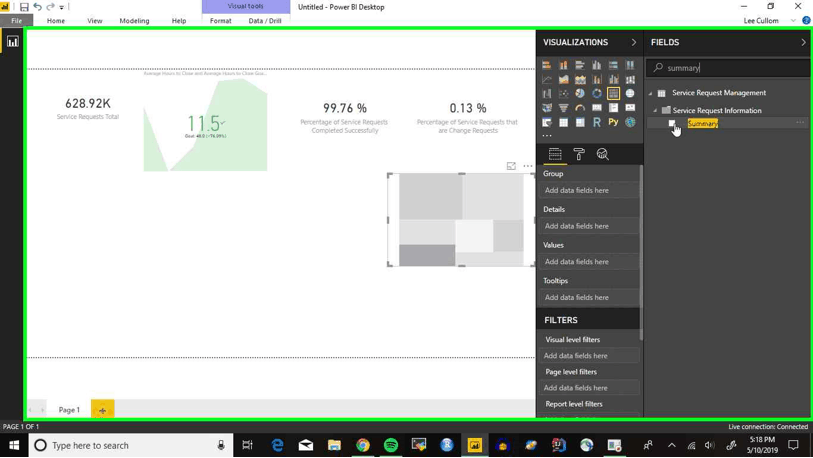Open the File menu
The image size is (813, 458).
[x=17, y=21]
